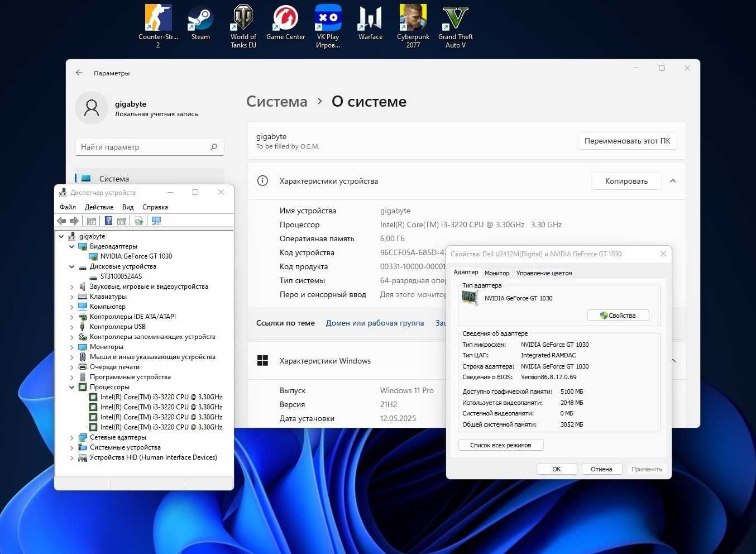Click the Найти параметр search field
Image resolution: width=756 pixels, height=554 pixels.
pyautogui.click(x=150, y=147)
